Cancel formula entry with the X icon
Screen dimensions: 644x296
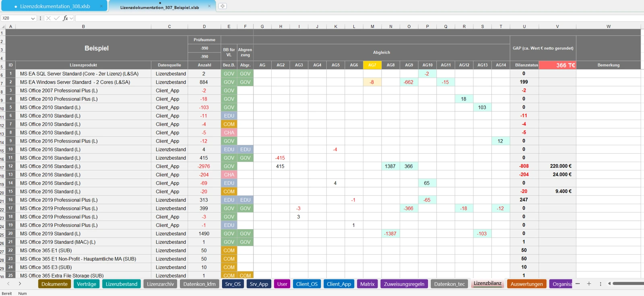48,18
